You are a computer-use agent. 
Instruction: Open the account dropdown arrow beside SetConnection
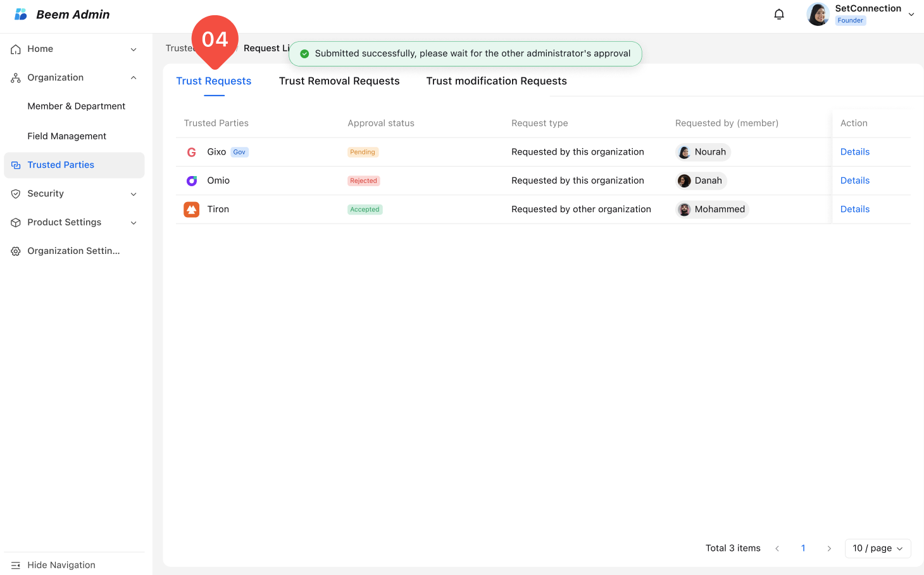click(911, 15)
